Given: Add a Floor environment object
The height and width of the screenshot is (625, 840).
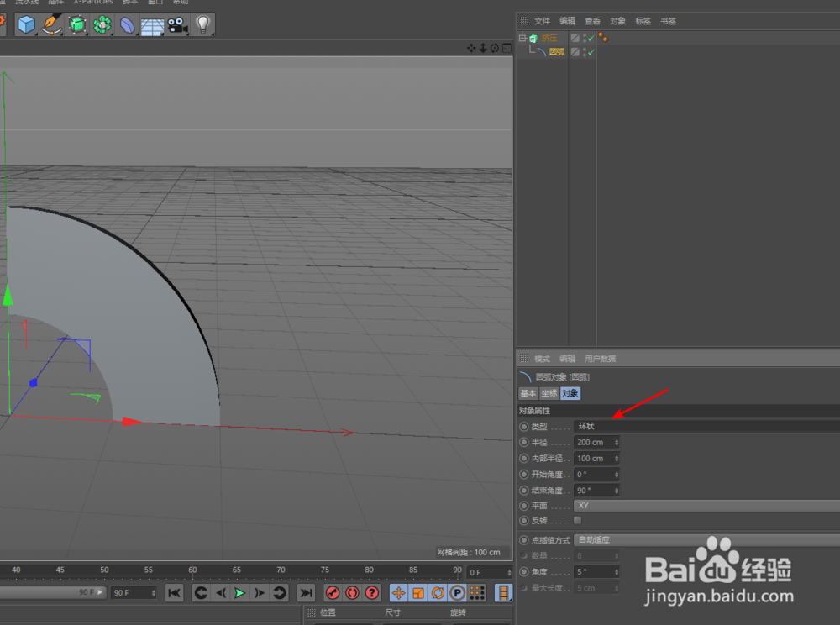Looking at the screenshot, I should (x=152, y=24).
